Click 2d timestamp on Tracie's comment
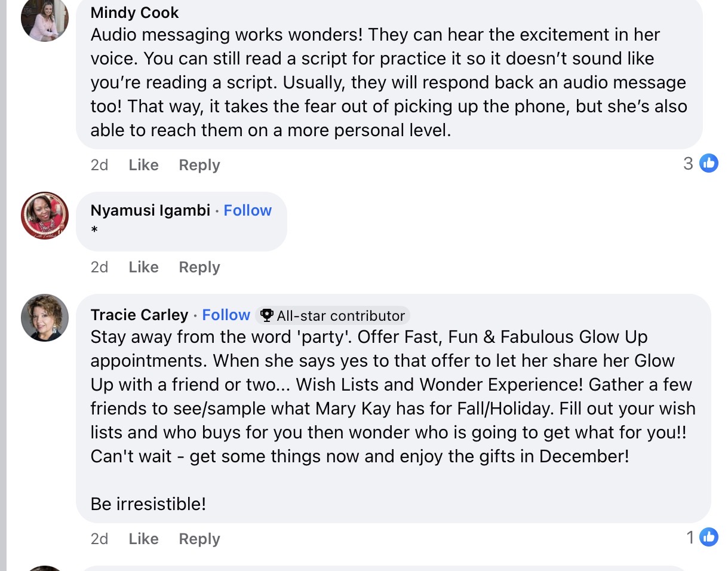Screen dimensions: 728x571 (99, 539)
